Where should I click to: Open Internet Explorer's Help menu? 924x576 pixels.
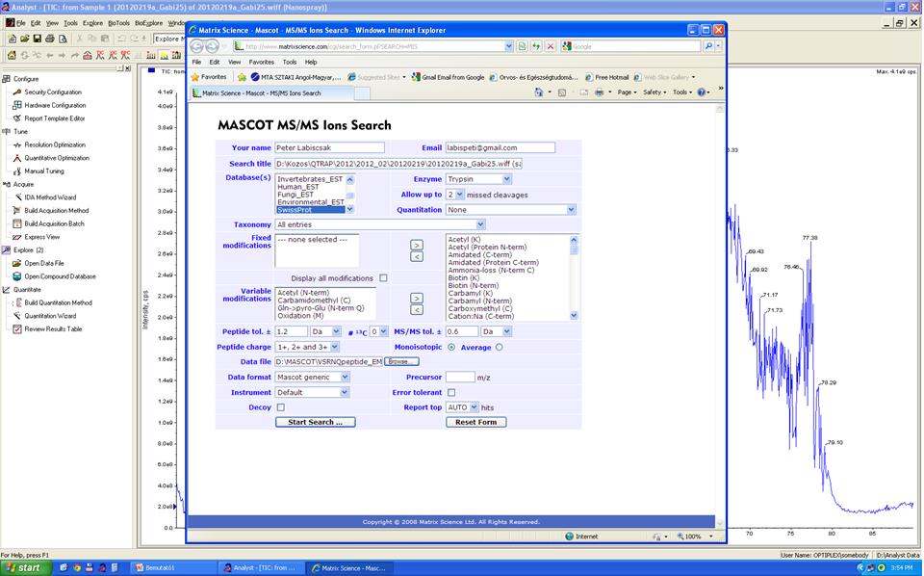click(311, 62)
